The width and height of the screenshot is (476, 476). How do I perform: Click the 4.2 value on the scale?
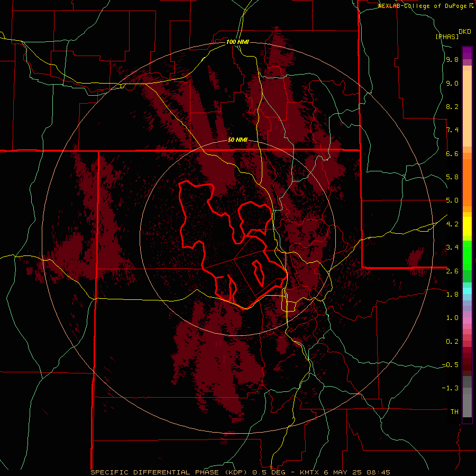[x=452, y=224]
